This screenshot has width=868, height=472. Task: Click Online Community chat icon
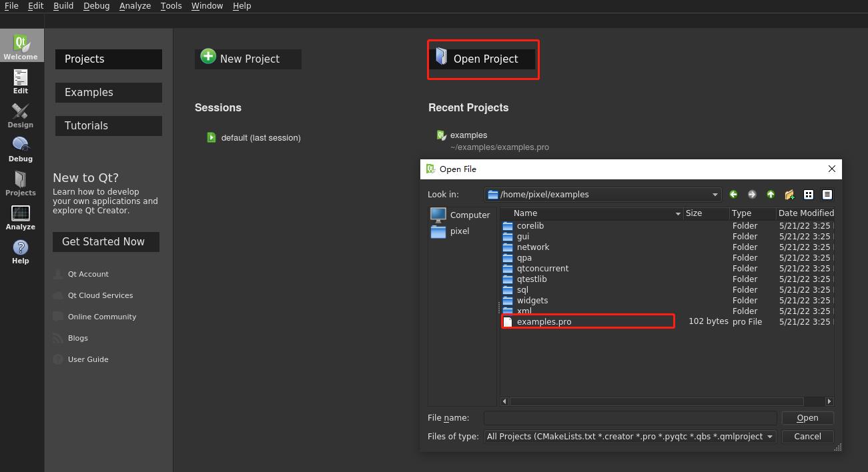pyautogui.click(x=58, y=317)
